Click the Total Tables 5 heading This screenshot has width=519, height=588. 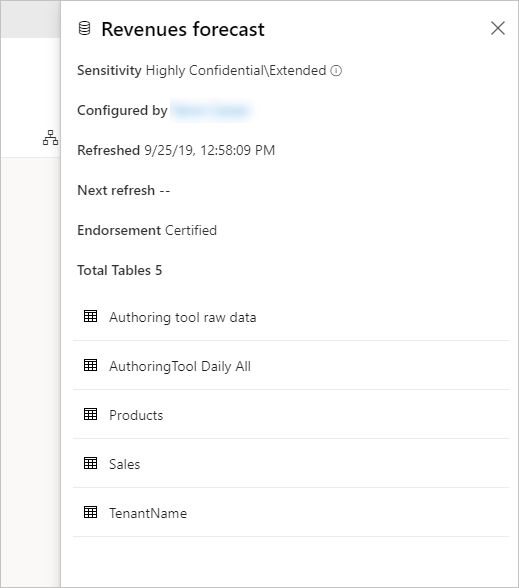point(120,270)
